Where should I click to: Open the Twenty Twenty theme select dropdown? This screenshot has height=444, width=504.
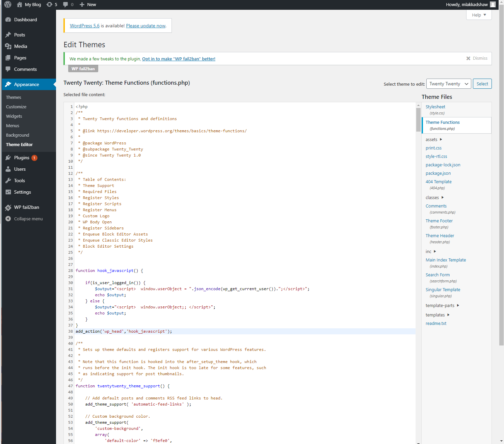point(449,84)
